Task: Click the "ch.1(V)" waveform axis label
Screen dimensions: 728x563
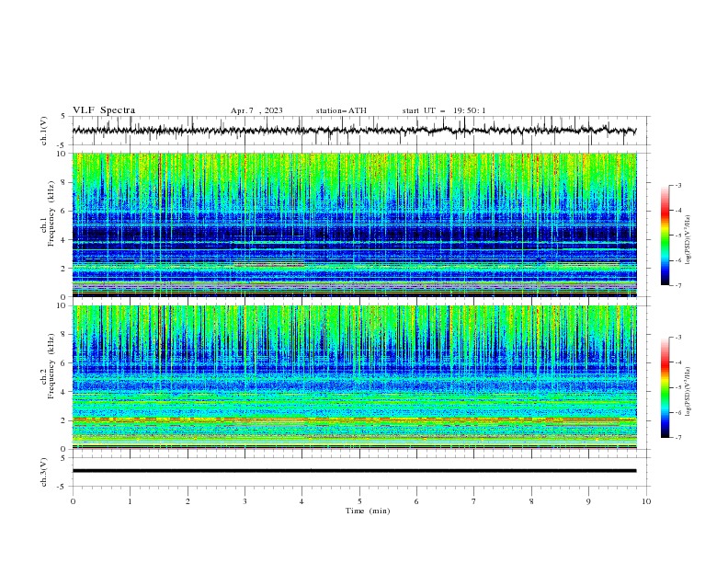Action: 44,131
